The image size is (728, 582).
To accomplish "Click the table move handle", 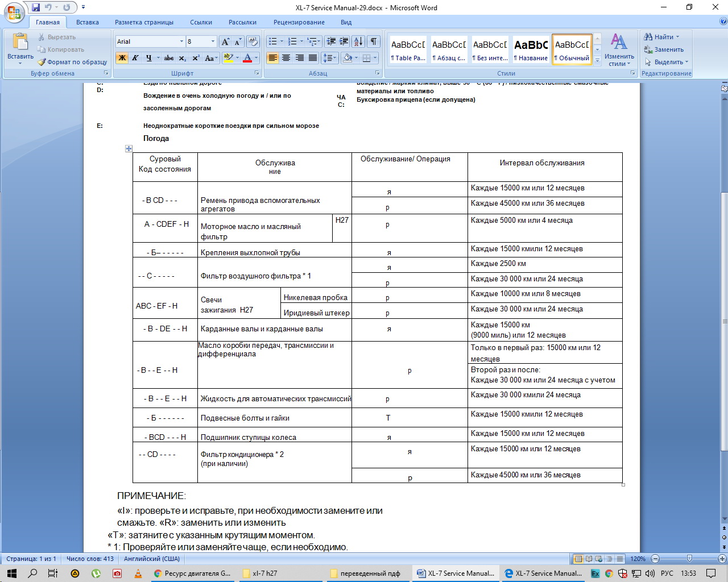I will [129, 149].
